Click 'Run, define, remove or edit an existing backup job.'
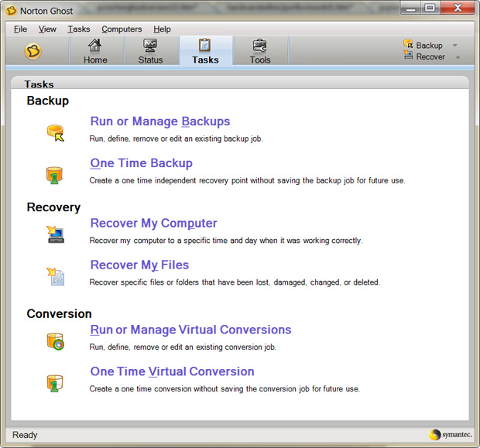This screenshot has height=448, width=480. point(176,139)
